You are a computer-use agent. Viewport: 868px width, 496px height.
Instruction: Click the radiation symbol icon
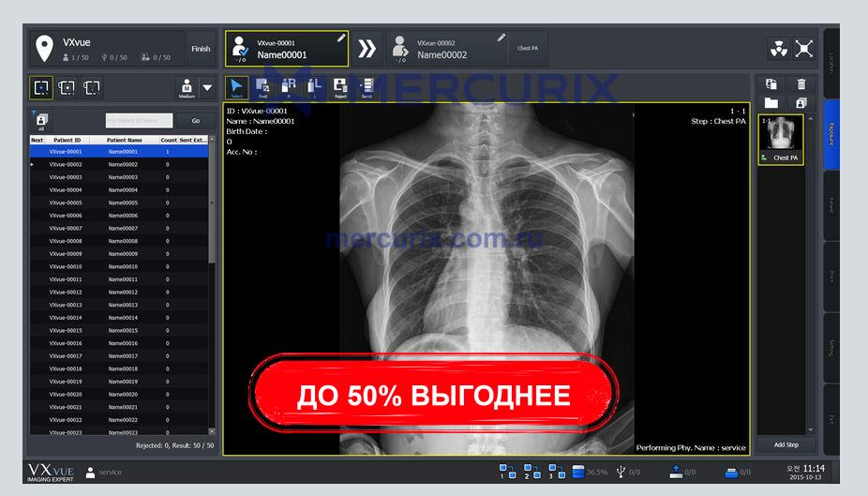779,49
